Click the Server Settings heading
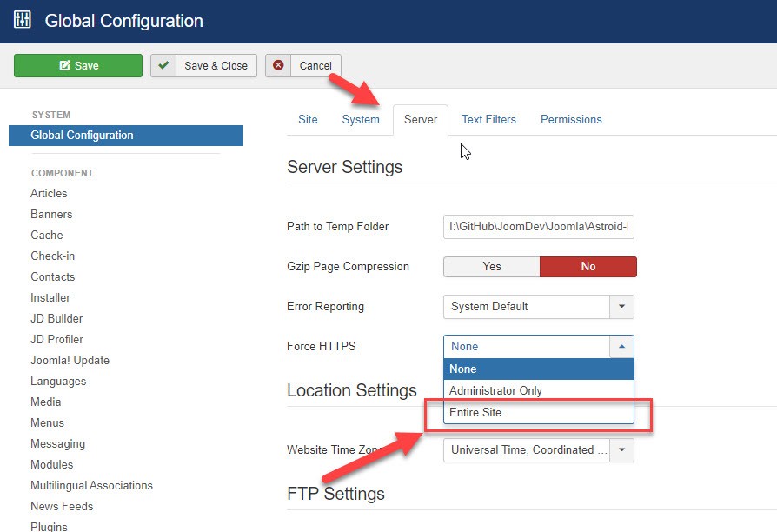Viewport: 777px width, 532px height. click(x=344, y=167)
